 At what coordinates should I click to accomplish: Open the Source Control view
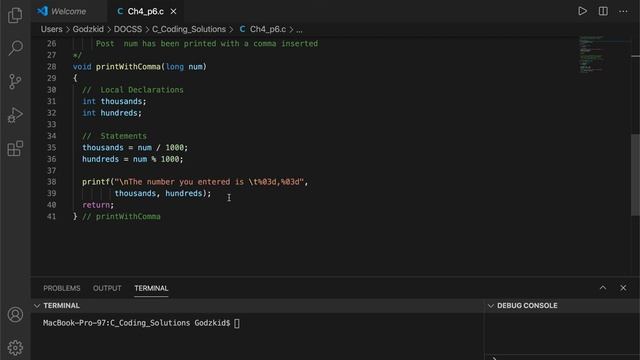coord(15,82)
